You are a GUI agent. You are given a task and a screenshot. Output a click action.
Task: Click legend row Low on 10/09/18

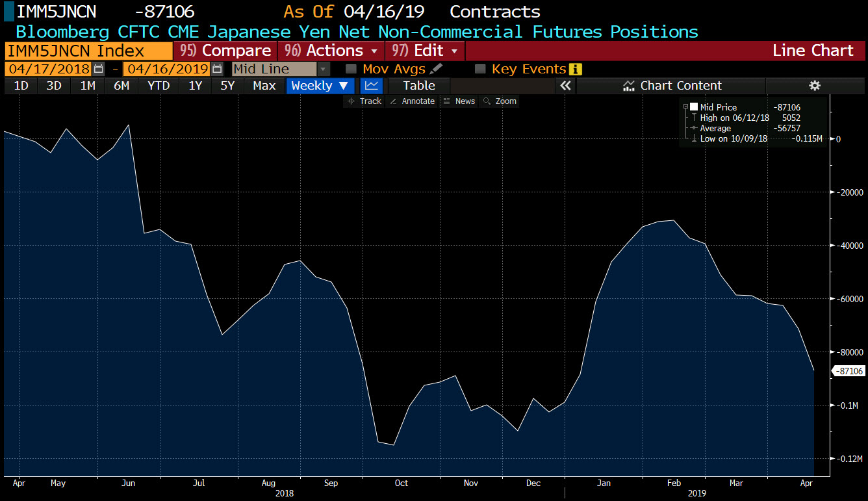click(x=756, y=138)
